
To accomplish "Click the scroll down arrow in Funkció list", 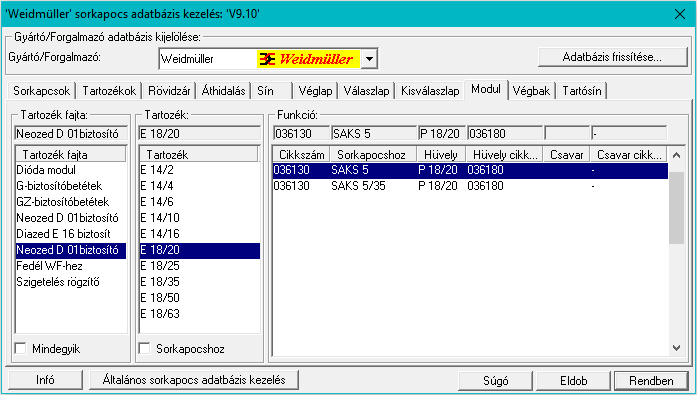I will [x=676, y=348].
